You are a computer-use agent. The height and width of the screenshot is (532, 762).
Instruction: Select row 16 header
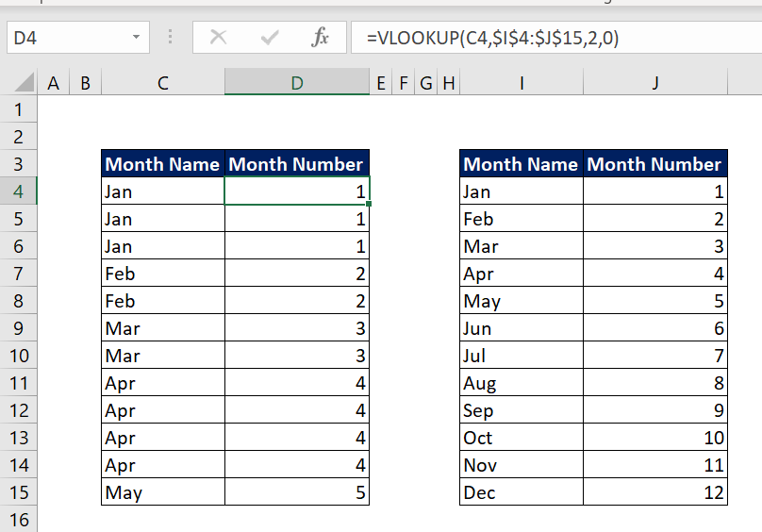(x=19, y=520)
